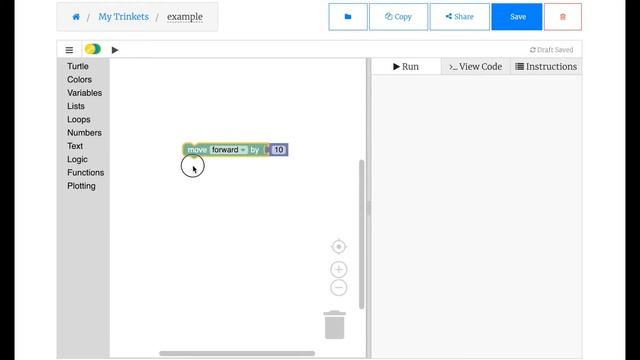640x360 pixels.
Task: Zoom out the workspace with minus icon
Action: (339, 288)
